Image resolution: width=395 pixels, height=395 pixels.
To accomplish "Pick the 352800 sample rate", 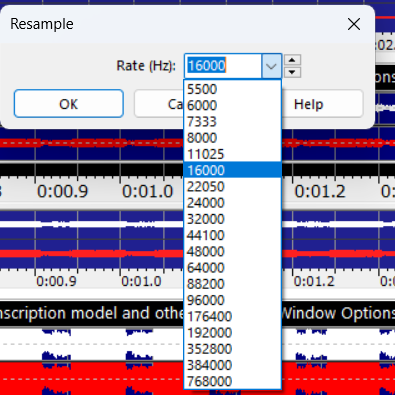I will (232, 349).
